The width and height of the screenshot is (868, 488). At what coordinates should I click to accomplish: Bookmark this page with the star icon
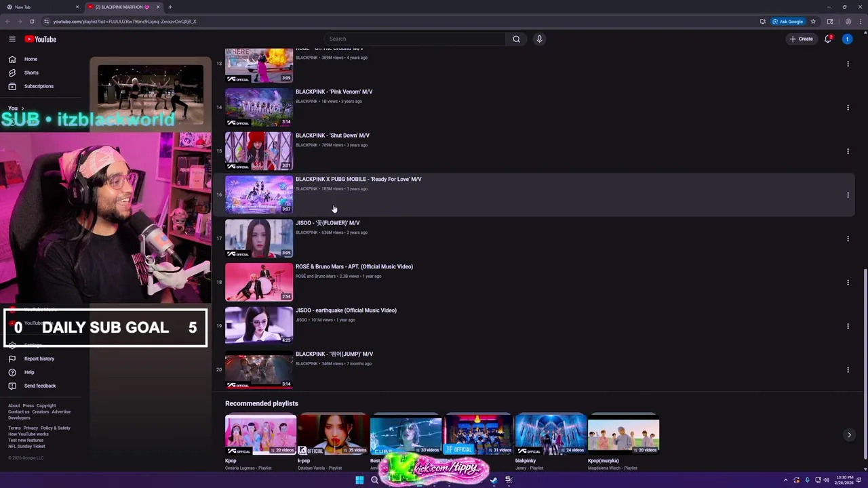click(x=813, y=21)
